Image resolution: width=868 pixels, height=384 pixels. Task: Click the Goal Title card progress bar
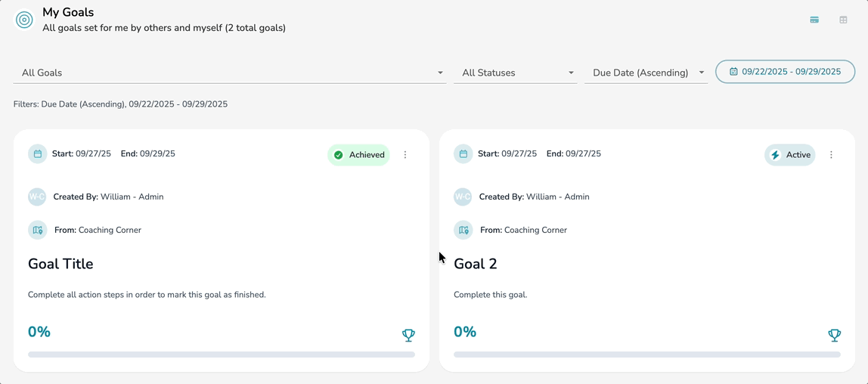tap(221, 355)
